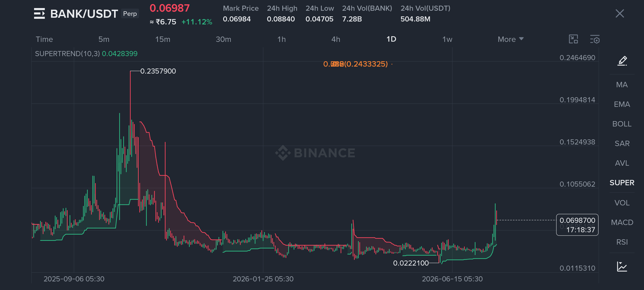Click the 24h High value 0.08840
The height and width of the screenshot is (290, 644).
point(281,19)
